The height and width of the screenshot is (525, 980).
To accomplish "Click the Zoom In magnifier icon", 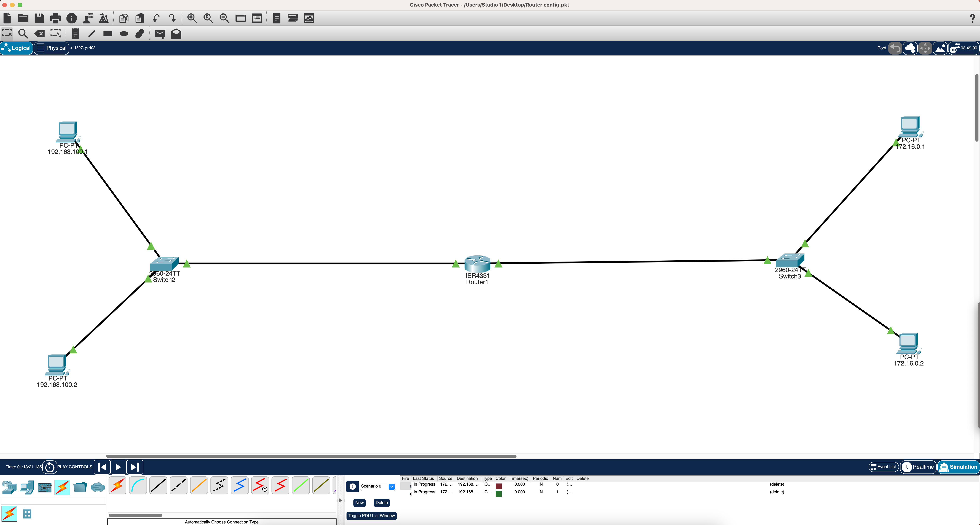I will [192, 18].
